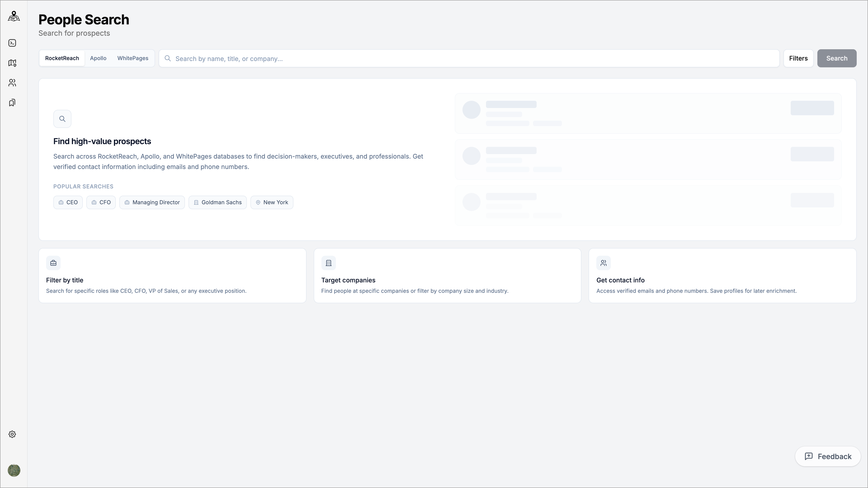Open settings via the gear icon
The width and height of the screenshot is (868, 488).
[12, 434]
